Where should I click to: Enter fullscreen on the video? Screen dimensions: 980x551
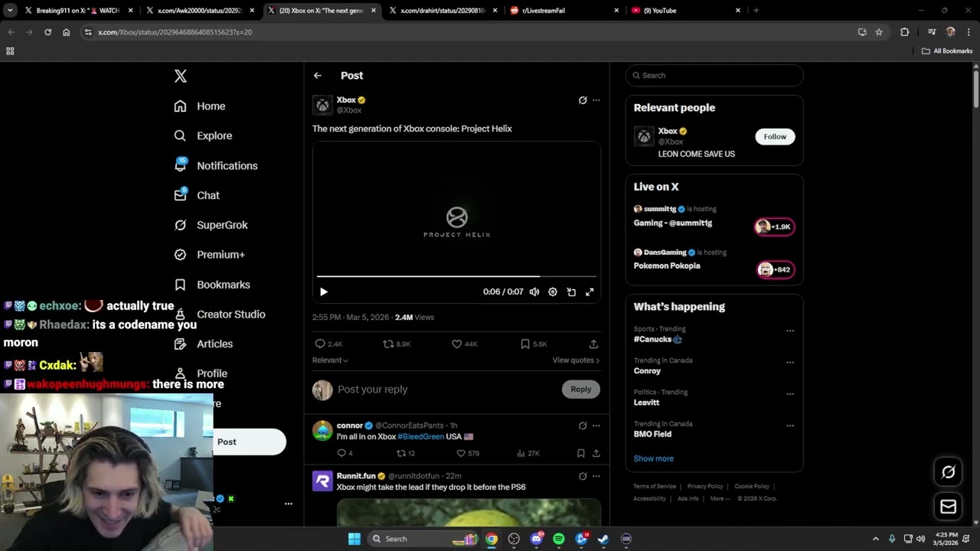point(590,292)
